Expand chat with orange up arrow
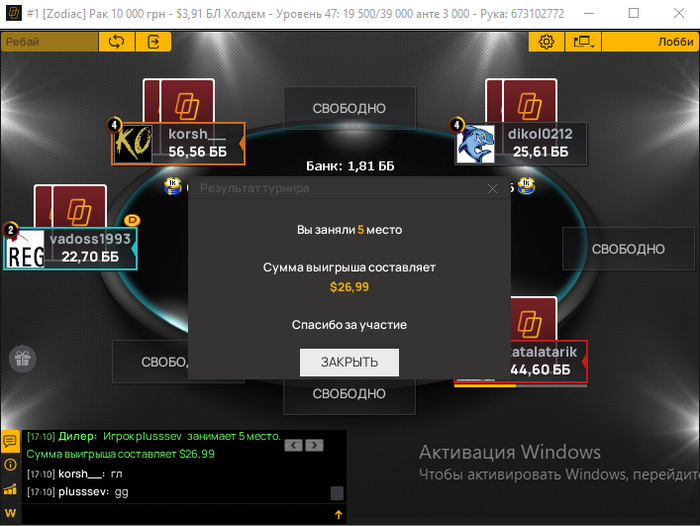 tap(338, 515)
